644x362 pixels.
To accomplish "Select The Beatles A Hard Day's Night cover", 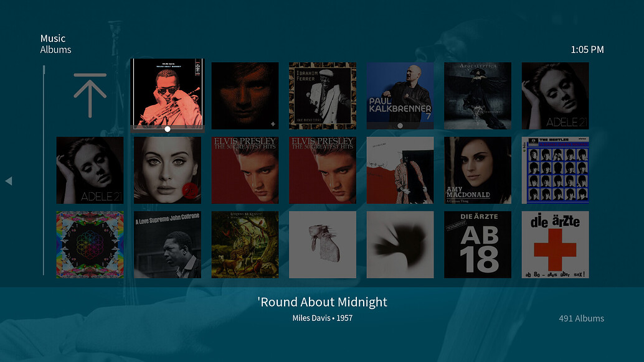I will click(x=556, y=170).
